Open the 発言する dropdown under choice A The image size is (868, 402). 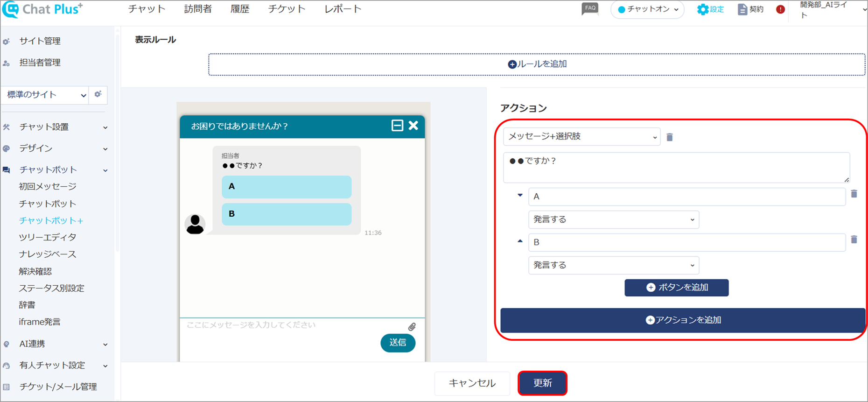coord(614,219)
